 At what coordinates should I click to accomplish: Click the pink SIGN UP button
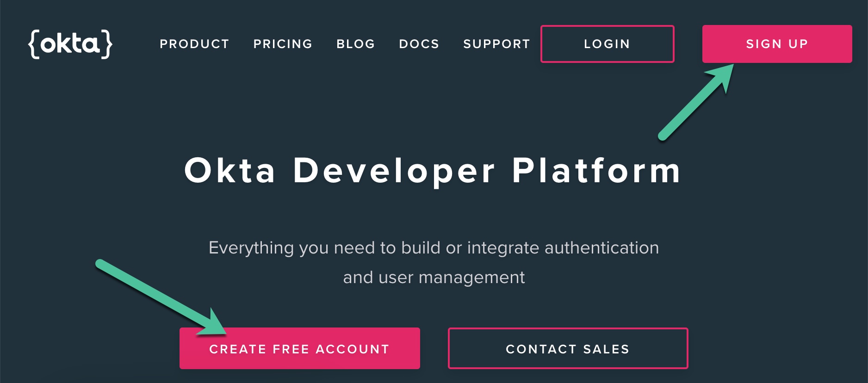(777, 44)
